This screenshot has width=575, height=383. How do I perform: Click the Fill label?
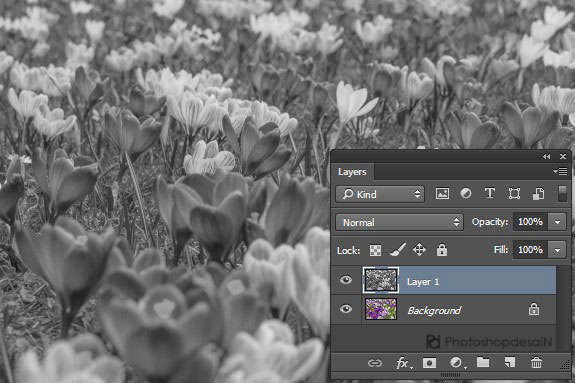pos(501,250)
